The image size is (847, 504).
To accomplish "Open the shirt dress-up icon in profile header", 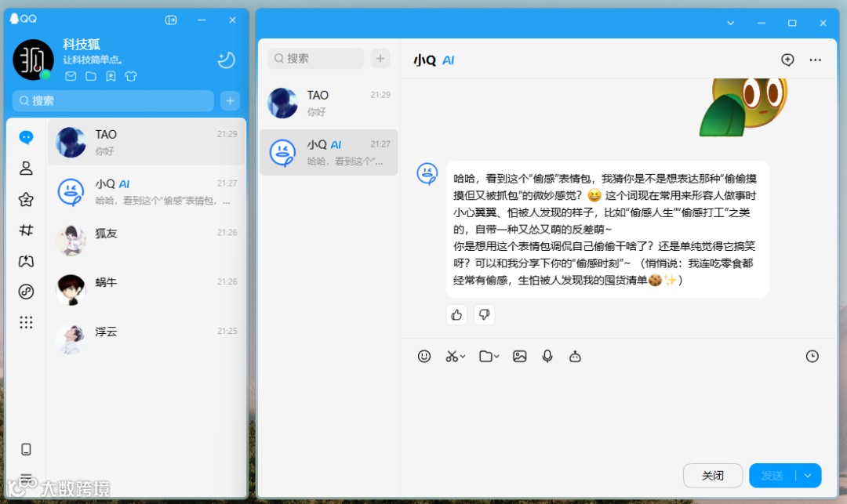I will 131,76.
